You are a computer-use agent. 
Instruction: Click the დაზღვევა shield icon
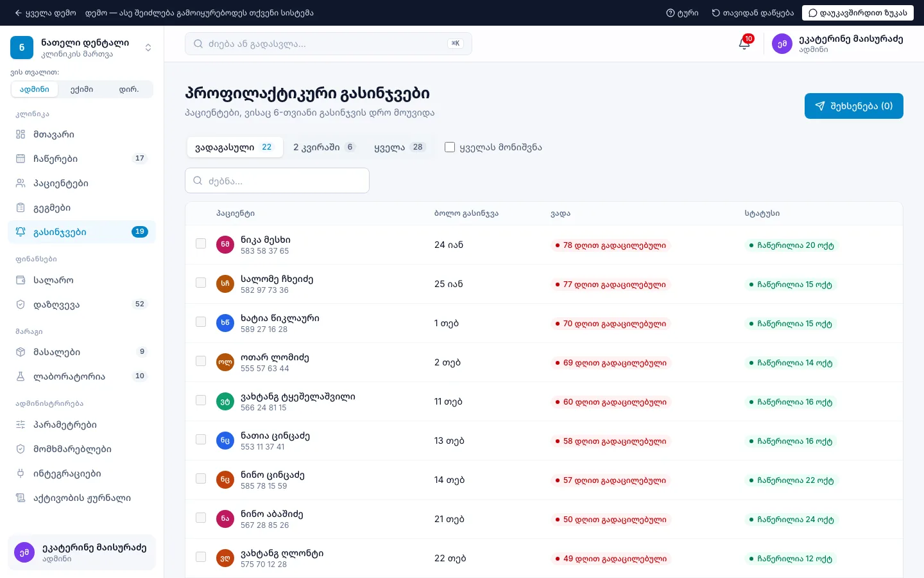coord(21,304)
